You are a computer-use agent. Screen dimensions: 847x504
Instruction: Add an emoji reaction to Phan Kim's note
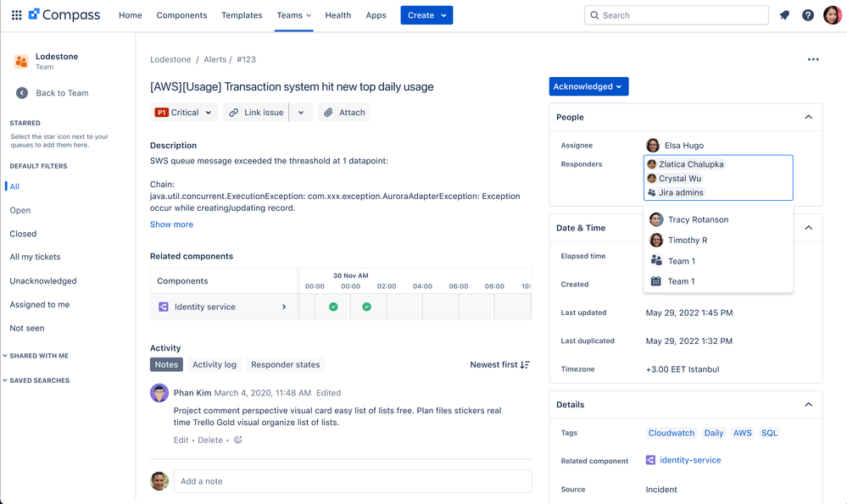[x=237, y=440]
